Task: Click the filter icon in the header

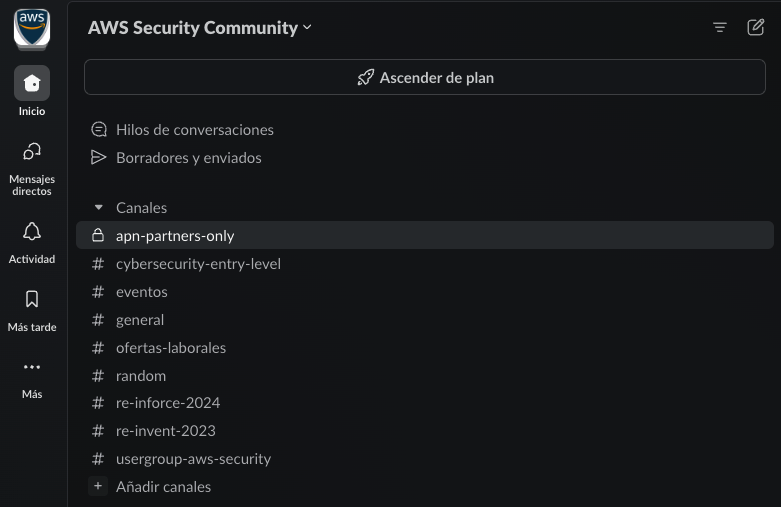Action: (719, 28)
